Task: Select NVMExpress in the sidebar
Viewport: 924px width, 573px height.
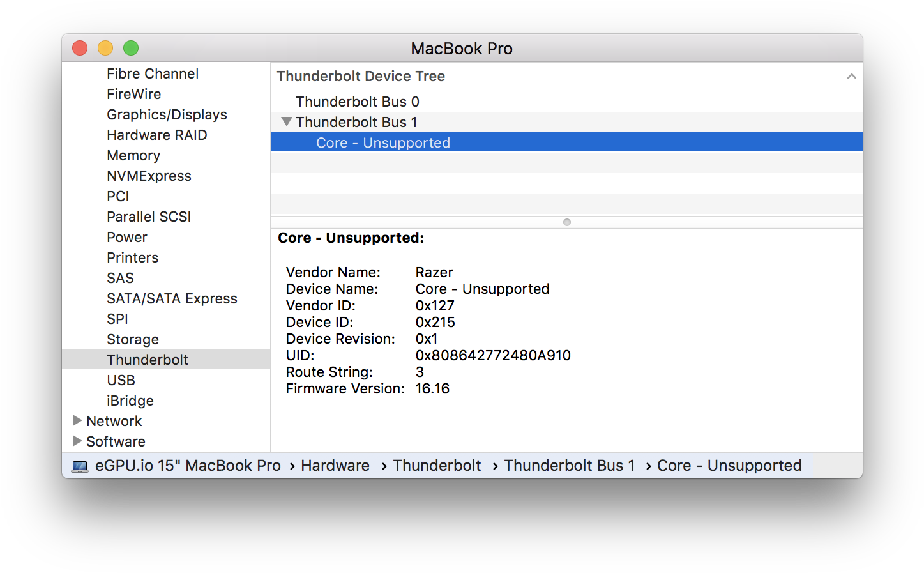Action: point(149,176)
